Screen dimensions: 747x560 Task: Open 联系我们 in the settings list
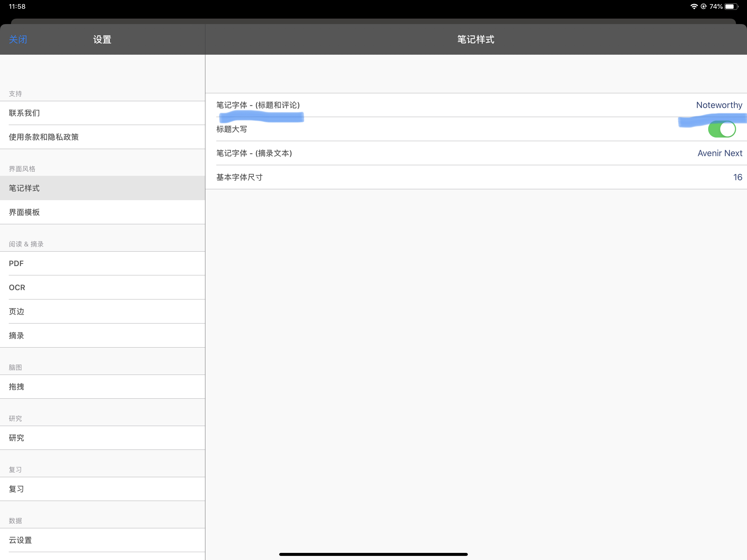[x=102, y=113]
